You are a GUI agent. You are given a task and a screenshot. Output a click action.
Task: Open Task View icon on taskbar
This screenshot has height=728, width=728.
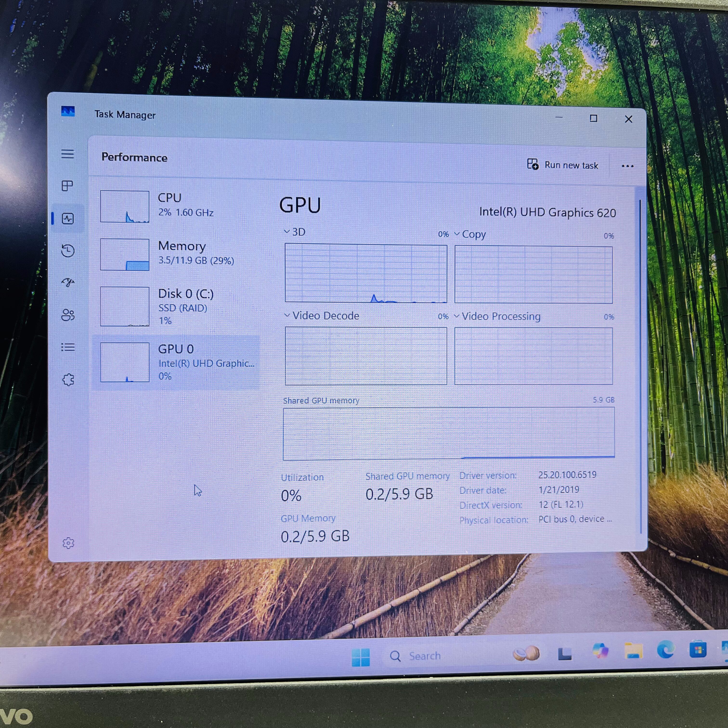565,654
